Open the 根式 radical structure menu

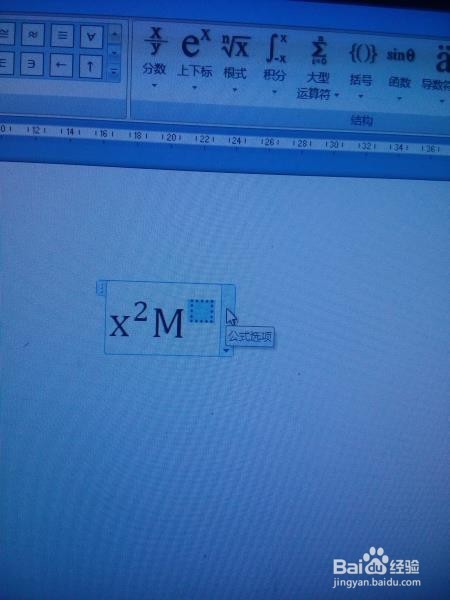click(x=235, y=62)
